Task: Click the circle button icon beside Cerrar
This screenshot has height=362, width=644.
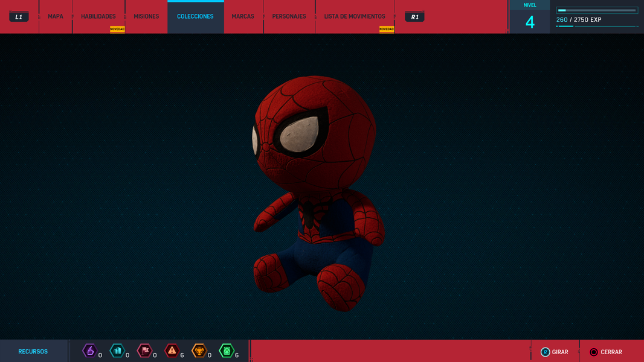Action: pos(594,352)
